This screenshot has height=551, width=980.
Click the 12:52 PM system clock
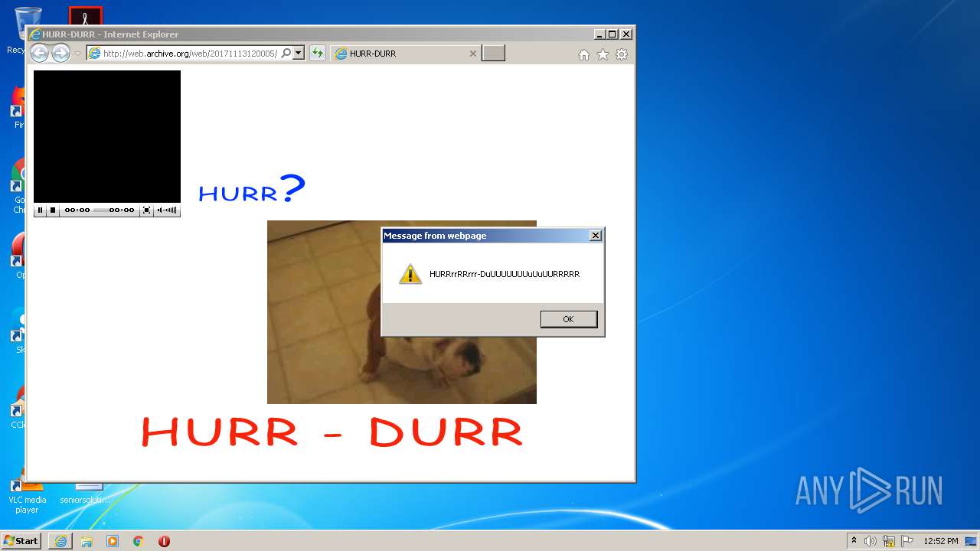(941, 541)
